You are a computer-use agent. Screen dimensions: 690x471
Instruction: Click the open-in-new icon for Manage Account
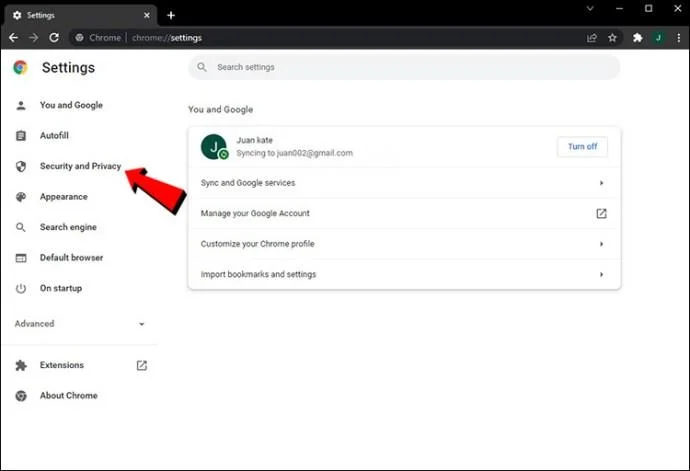601,213
